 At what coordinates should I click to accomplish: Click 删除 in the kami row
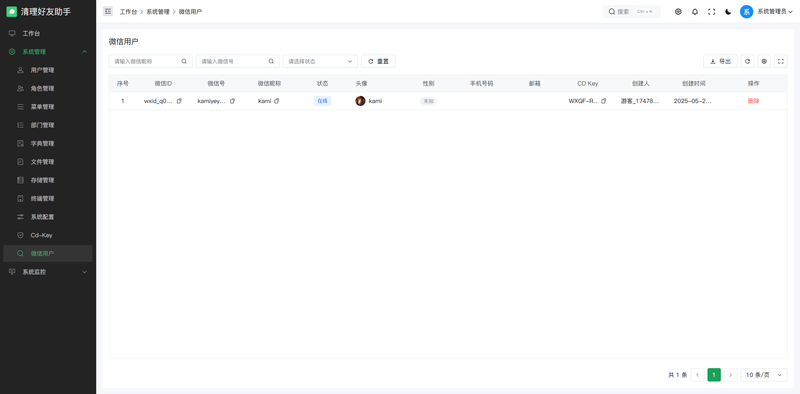point(754,101)
